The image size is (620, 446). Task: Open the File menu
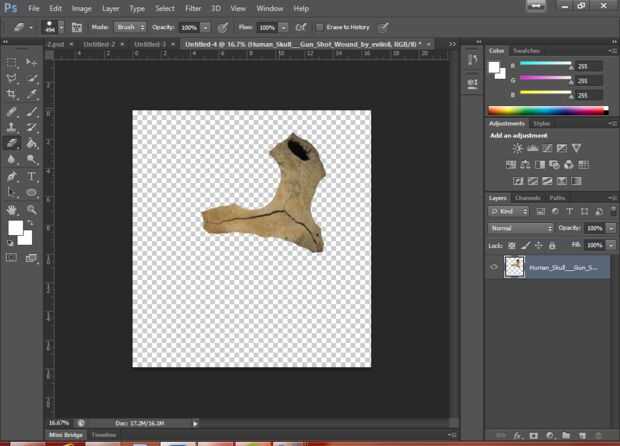coord(34,8)
